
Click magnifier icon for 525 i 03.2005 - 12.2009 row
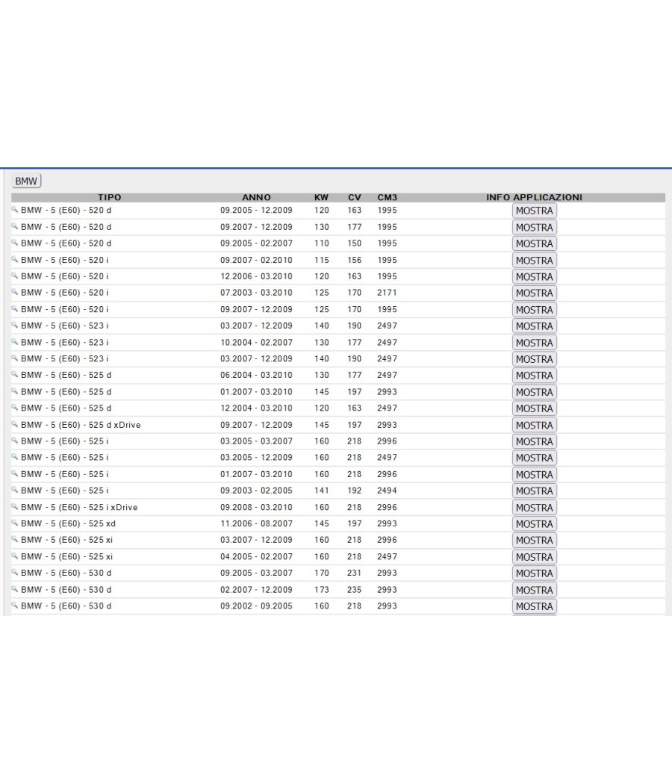click(x=15, y=457)
